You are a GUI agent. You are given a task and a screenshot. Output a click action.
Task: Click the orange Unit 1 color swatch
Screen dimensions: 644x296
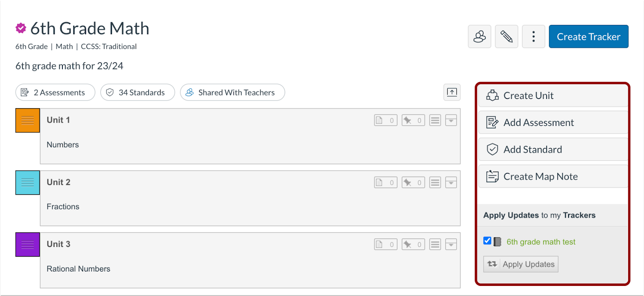tap(28, 120)
